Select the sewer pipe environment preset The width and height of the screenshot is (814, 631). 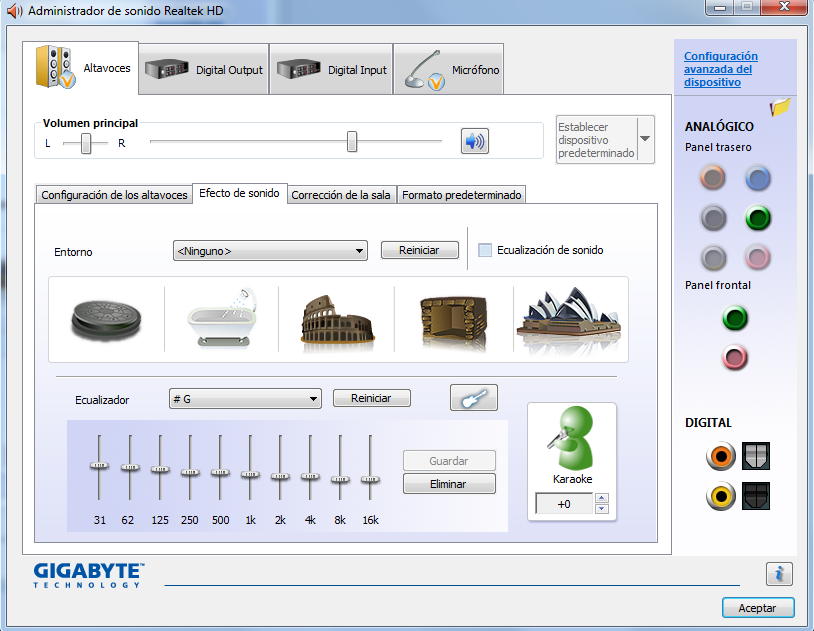pos(106,319)
